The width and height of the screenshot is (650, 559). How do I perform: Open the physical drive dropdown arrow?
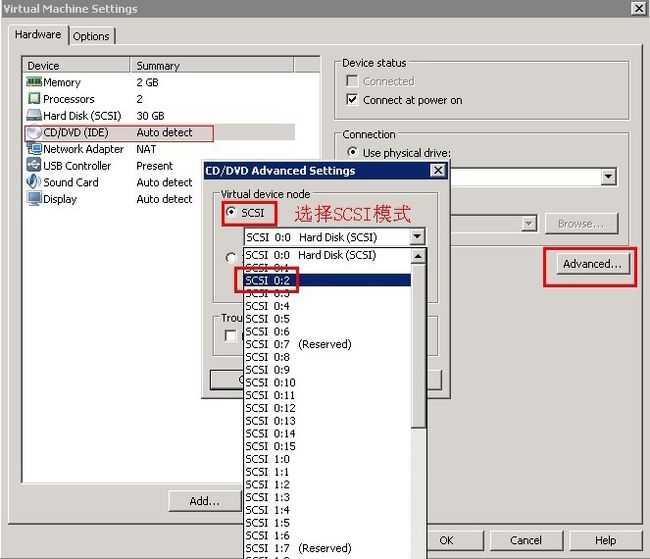[x=608, y=177]
